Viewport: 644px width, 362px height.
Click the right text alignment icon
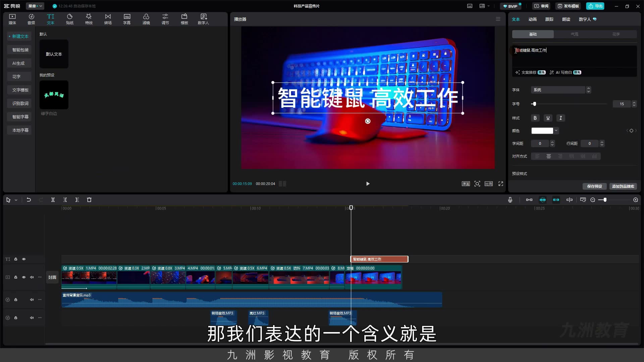tap(560, 156)
